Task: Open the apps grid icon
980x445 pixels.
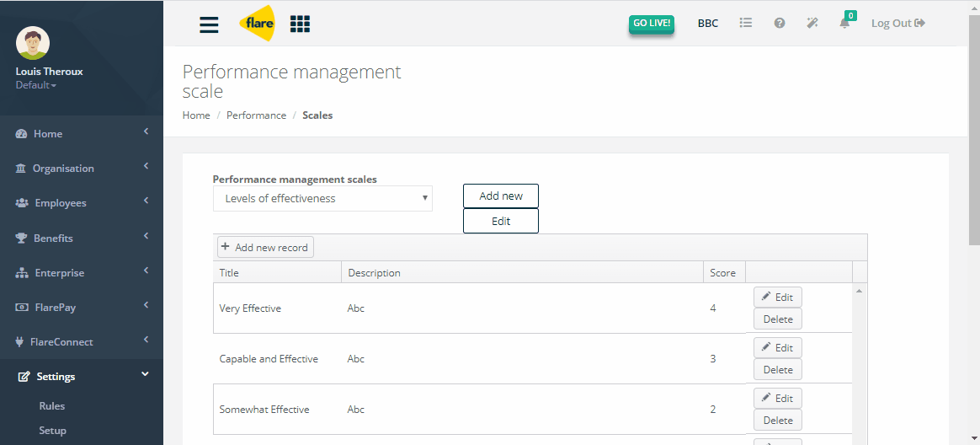Action: click(x=300, y=24)
